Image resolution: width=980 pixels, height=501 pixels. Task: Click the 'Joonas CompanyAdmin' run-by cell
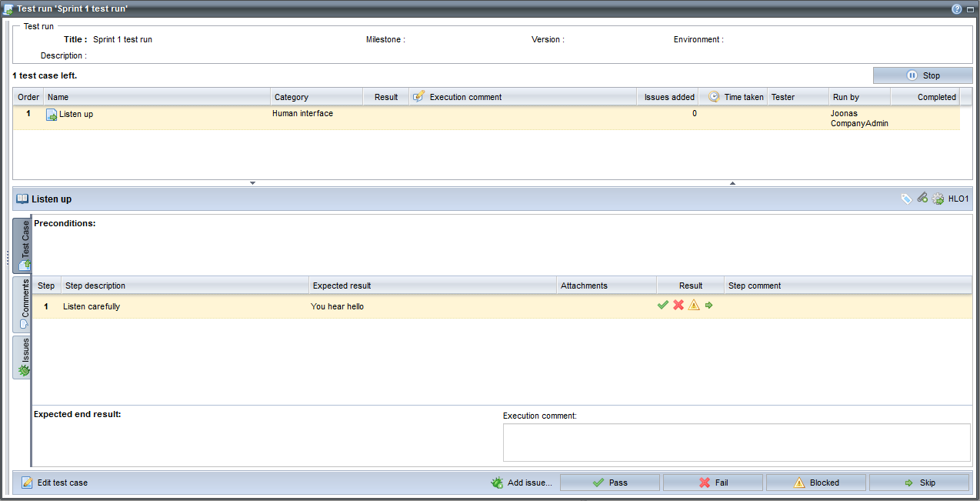(x=859, y=119)
